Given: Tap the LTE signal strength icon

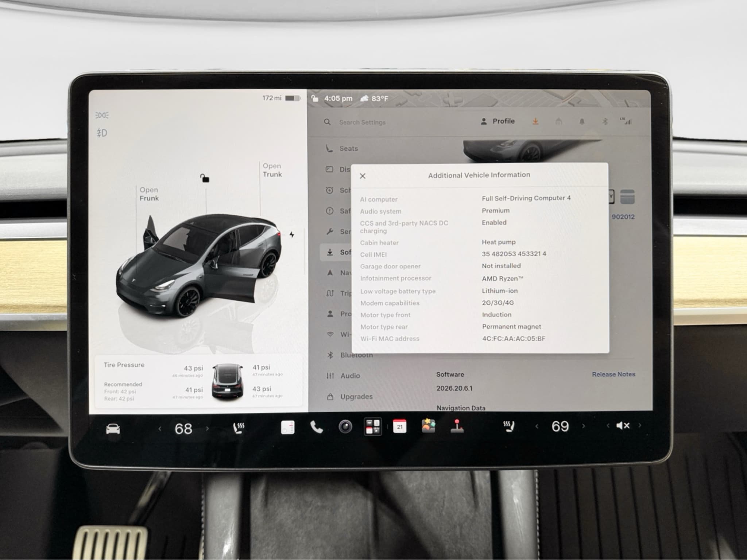Looking at the screenshot, I should click(x=626, y=121).
